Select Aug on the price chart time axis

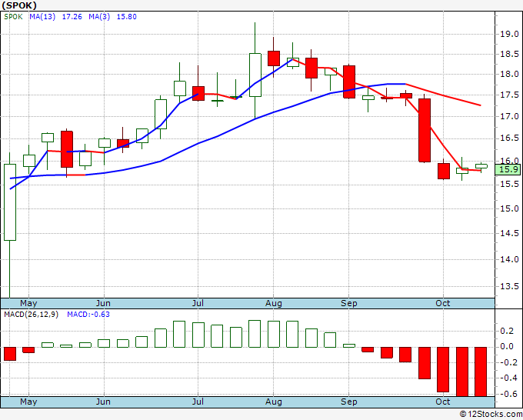tap(274, 303)
